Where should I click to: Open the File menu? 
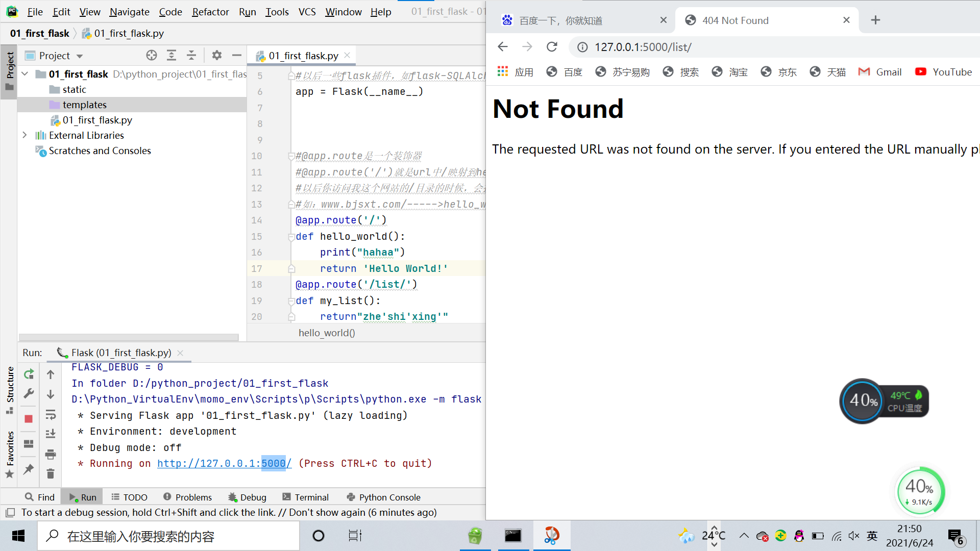click(x=35, y=12)
